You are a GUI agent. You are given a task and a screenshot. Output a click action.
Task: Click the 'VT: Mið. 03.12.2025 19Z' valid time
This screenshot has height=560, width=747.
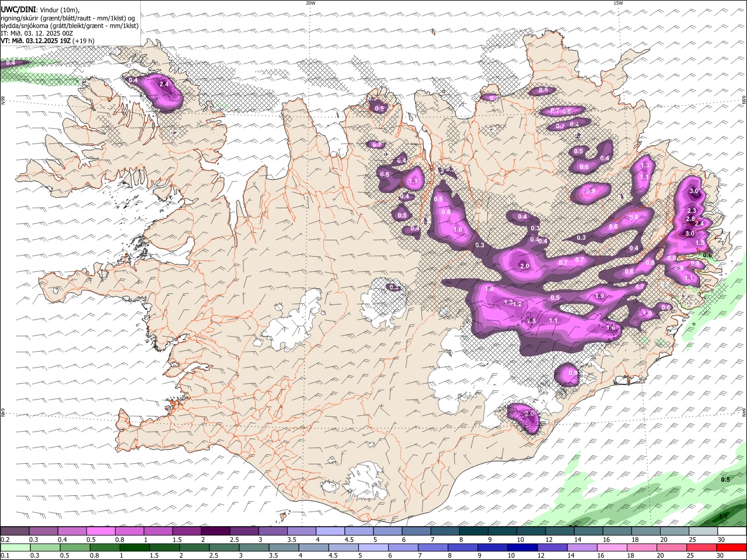click(36, 41)
